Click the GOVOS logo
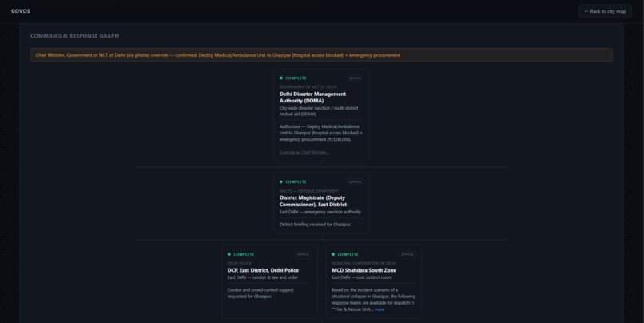 coord(21,11)
